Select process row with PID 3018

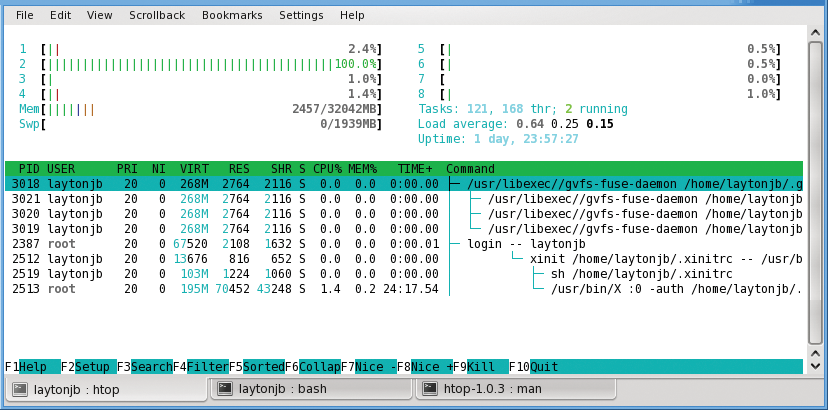pos(404,184)
